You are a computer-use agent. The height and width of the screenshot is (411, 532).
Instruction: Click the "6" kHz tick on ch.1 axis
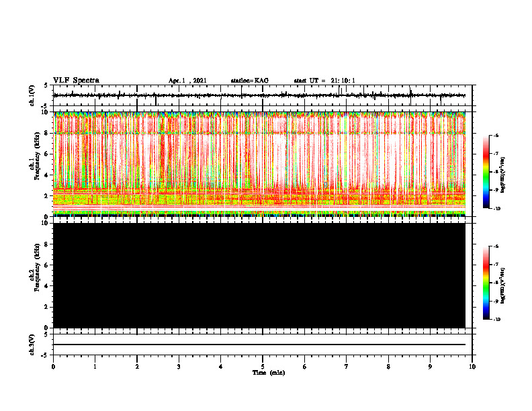pos(47,154)
